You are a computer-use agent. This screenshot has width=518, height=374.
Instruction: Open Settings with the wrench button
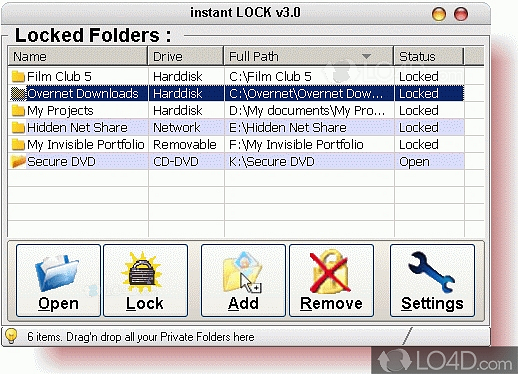pyautogui.click(x=432, y=280)
